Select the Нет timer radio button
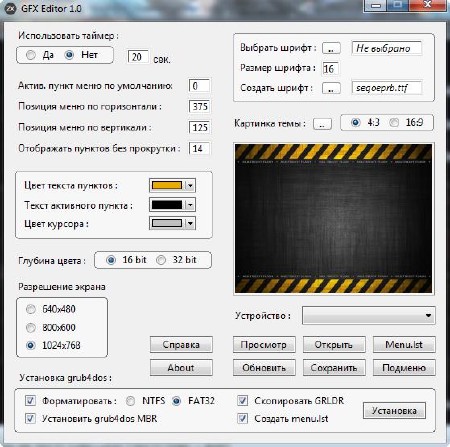Screen dimensions: 450x447 (x=69, y=55)
